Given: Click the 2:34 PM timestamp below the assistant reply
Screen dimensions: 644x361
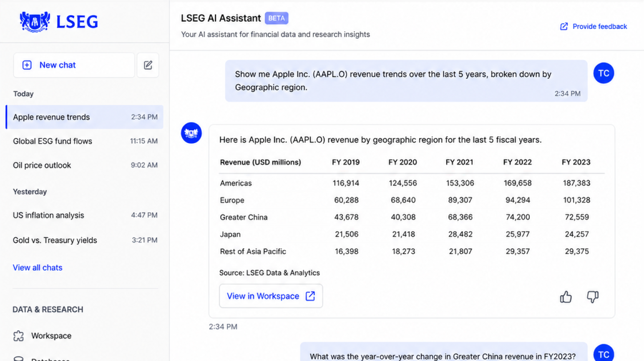Looking at the screenshot, I should tap(223, 327).
